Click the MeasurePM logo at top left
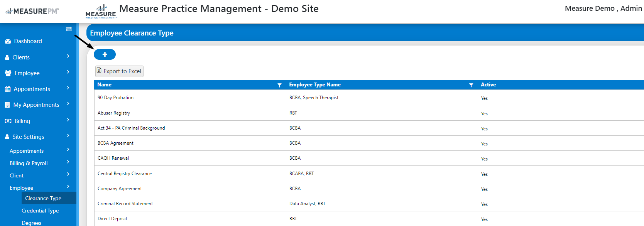 (32, 11)
